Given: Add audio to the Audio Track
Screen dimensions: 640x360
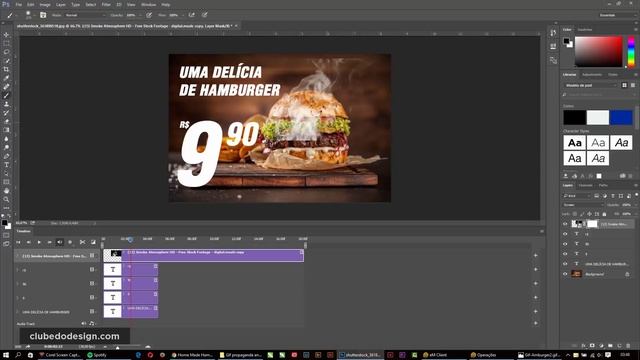Looking at the screenshot, I should (x=536, y=323).
